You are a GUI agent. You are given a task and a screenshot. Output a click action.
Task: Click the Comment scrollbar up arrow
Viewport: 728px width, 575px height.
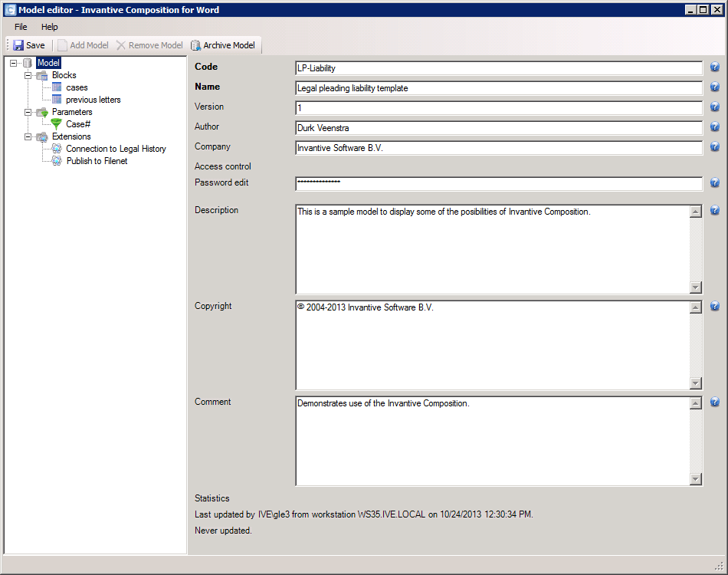(x=696, y=403)
